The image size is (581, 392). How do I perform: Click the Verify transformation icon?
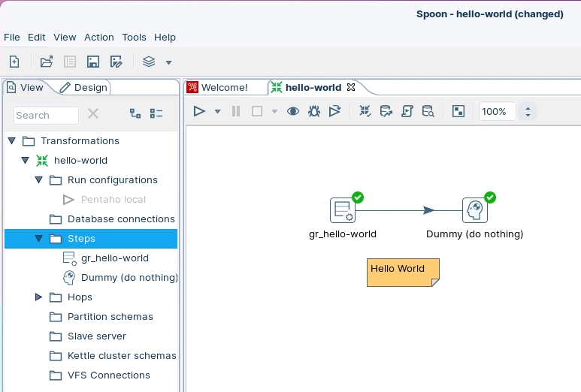click(x=365, y=111)
